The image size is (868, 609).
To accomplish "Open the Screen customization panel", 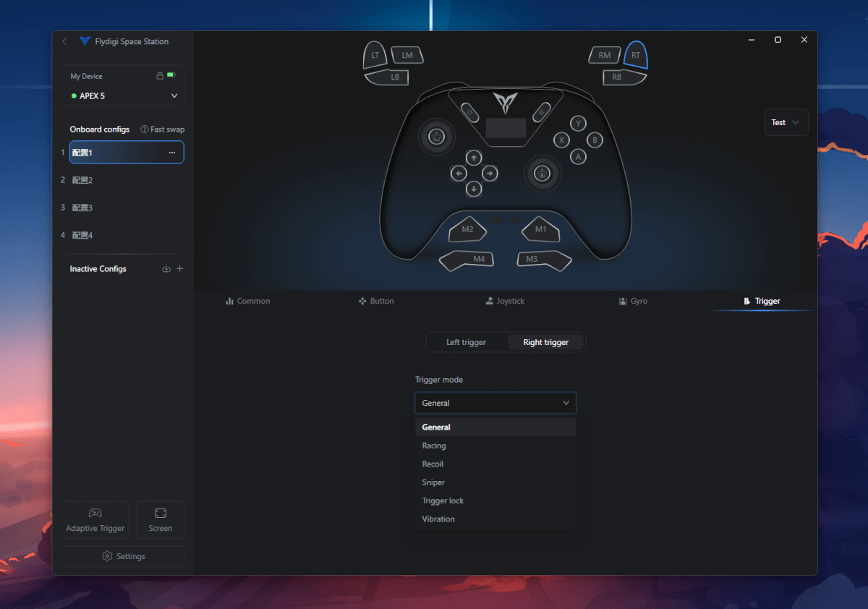I will [x=160, y=519].
